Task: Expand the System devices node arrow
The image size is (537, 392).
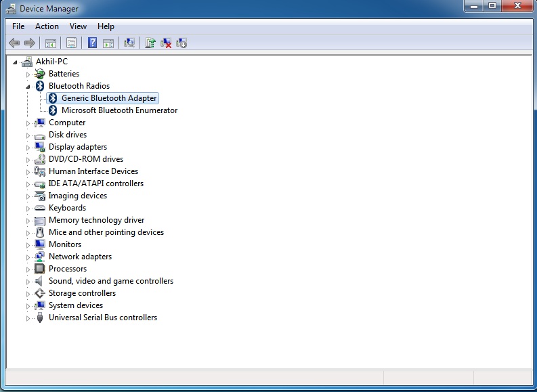Action: (28, 306)
